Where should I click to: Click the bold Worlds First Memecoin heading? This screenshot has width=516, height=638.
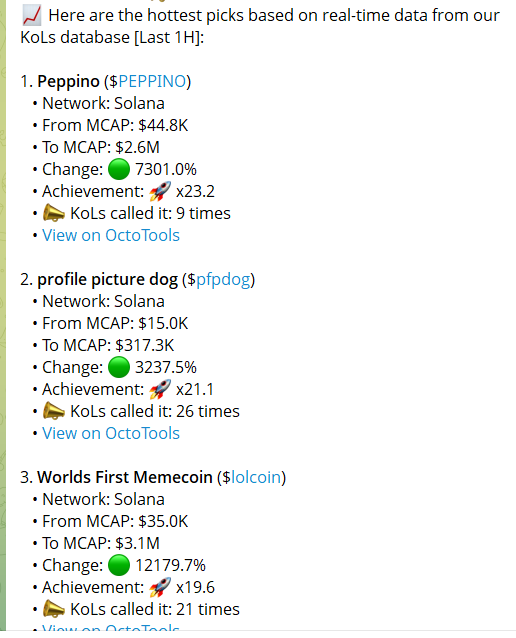tap(125, 477)
